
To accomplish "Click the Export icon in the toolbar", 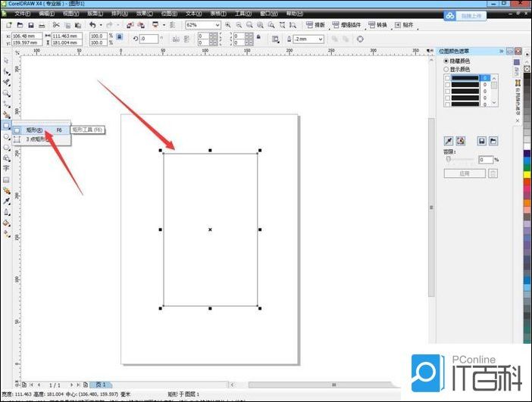I will 141,25.
